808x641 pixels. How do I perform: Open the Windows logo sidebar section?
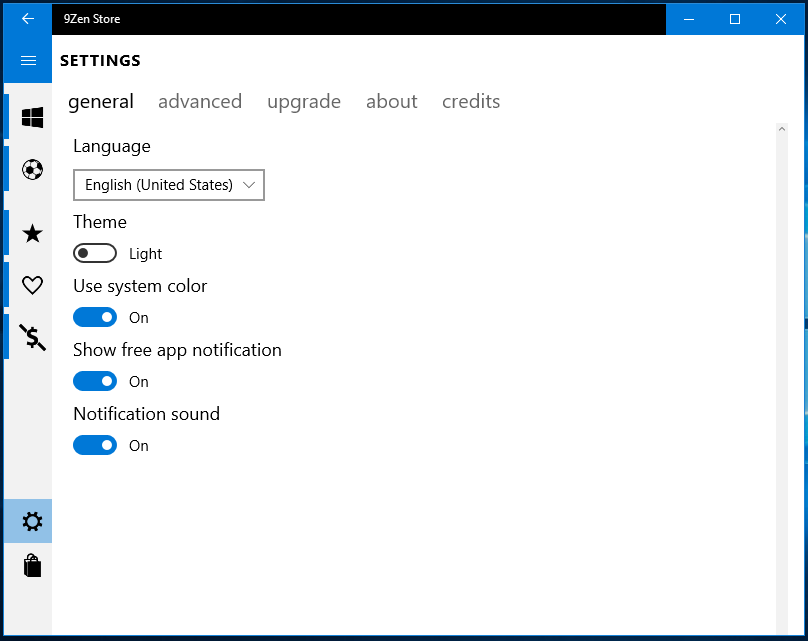(32, 117)
